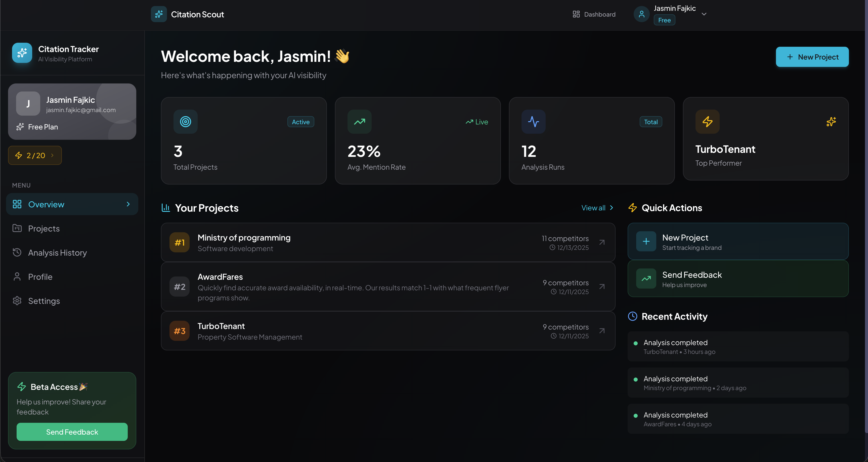The width and height of the screenshot is (868, 462).
Task: Click the pulse icon on Analysis Runs card
Action: (533, 122)
